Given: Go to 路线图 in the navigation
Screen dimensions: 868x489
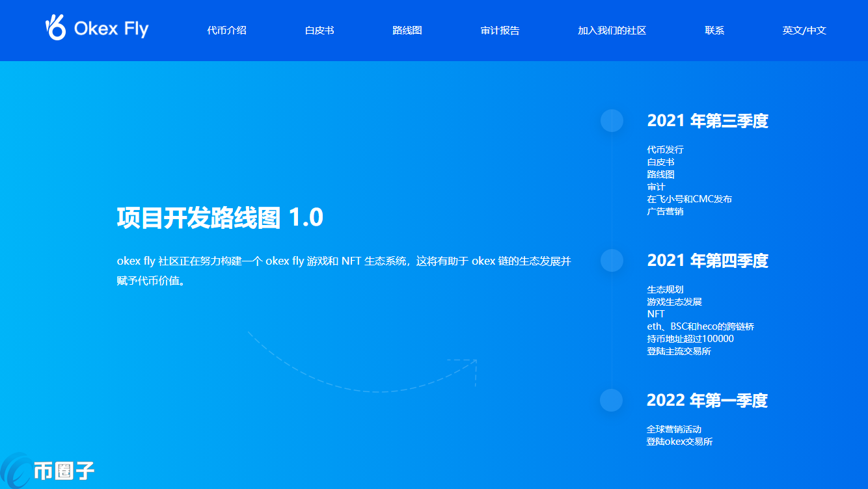Looking at the screenshot, I should point(407,31).
